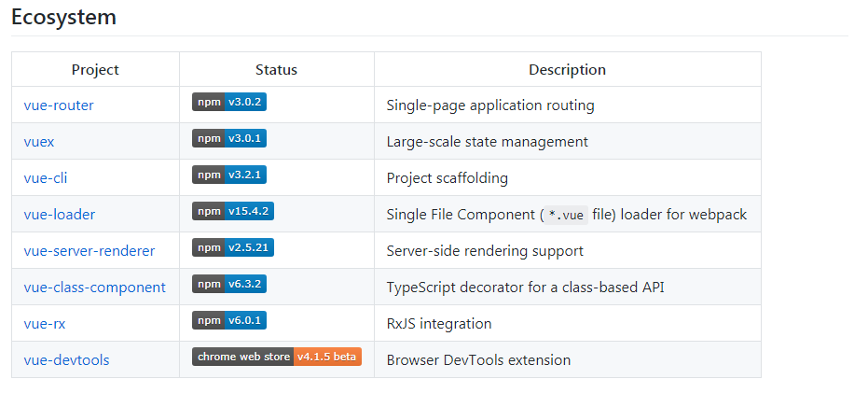Click the 'Server-side rendering support' description

click(485, 250)
